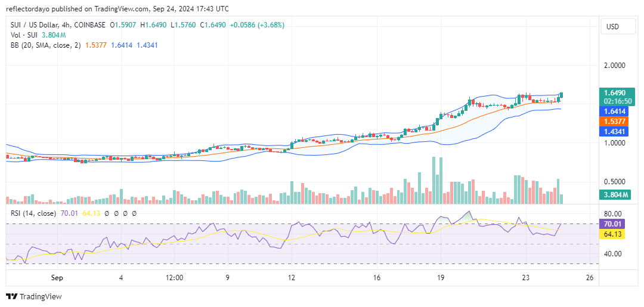644x307 pixels.
Task: Click the TradingView logo at bottom left
Action: coord(34,296)
